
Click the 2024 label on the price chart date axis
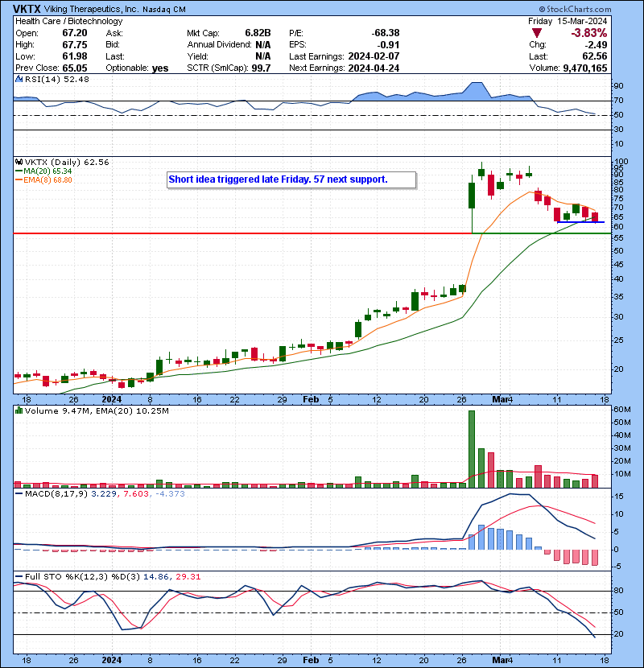112,399
